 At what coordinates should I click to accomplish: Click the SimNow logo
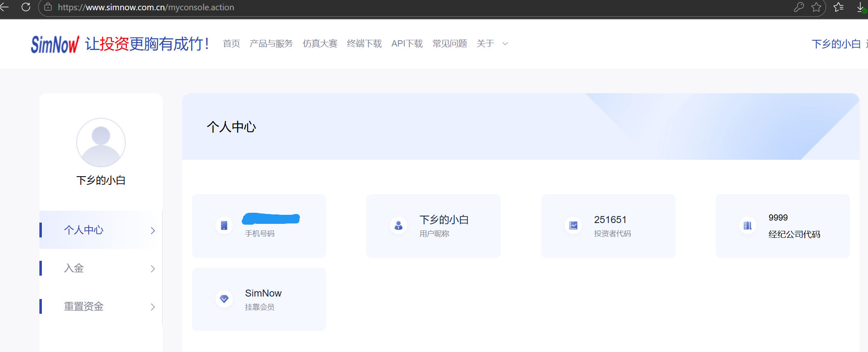click(55, 44)
